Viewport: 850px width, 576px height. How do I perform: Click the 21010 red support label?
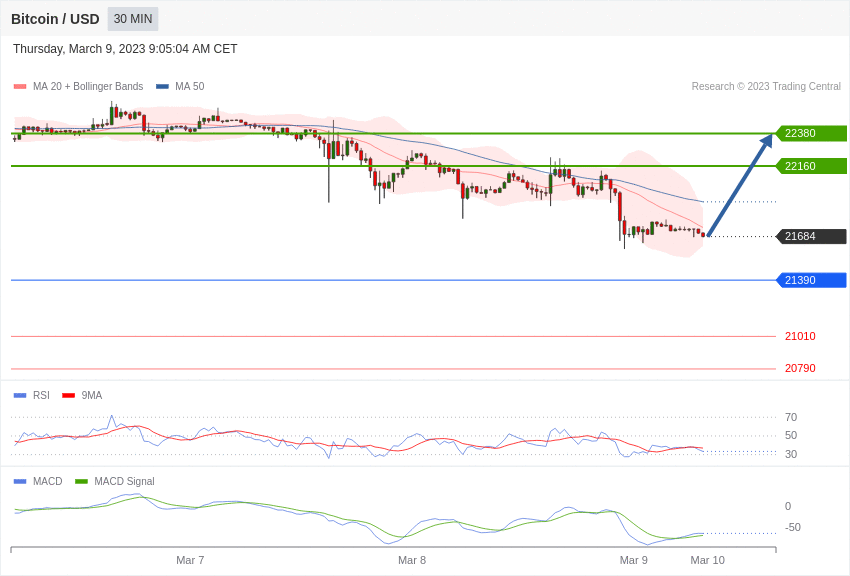(800, 336)
